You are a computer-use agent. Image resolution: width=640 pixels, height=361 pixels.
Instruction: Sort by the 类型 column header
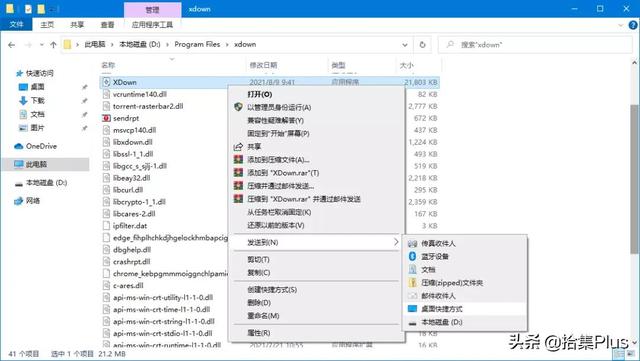338,65
